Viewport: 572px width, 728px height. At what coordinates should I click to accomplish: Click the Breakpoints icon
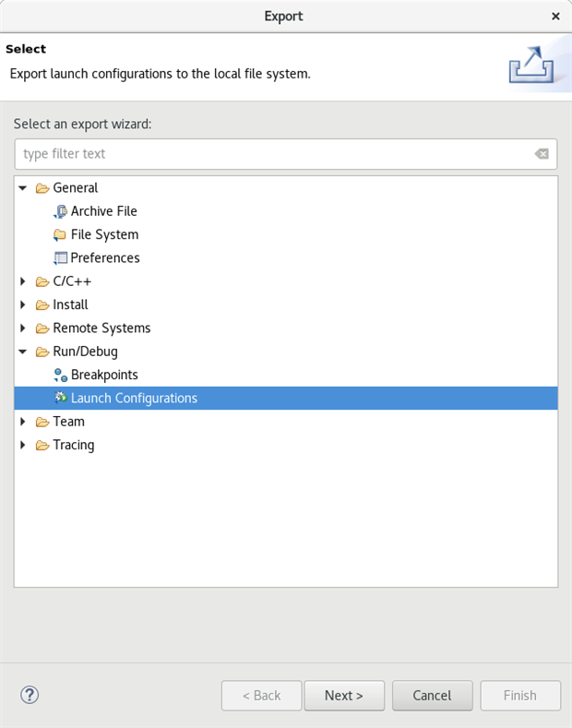(x=60, y=375)
